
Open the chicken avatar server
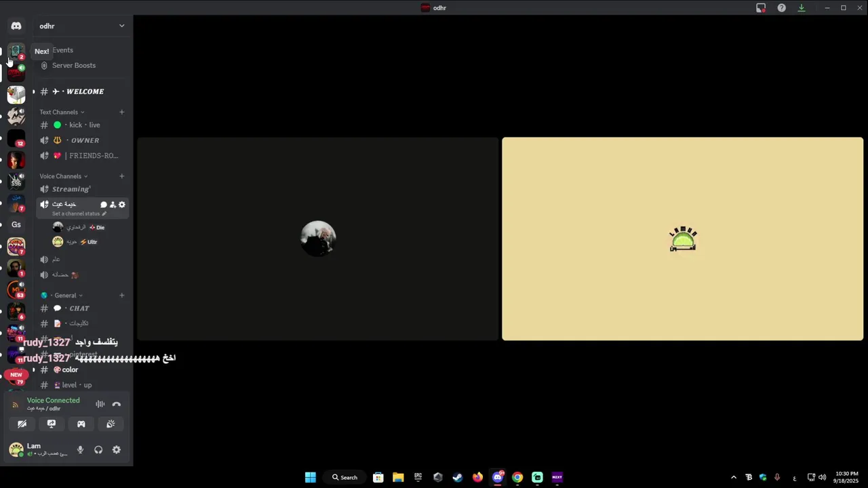tap(16, 94)
